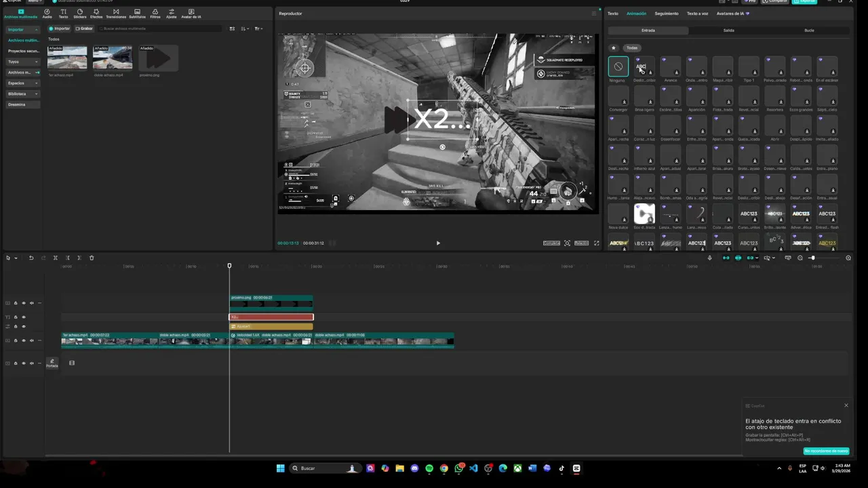Lock the proximo.png overlay track
The width and height of the screenshot is (868, 488).
[x=16, y=303]
